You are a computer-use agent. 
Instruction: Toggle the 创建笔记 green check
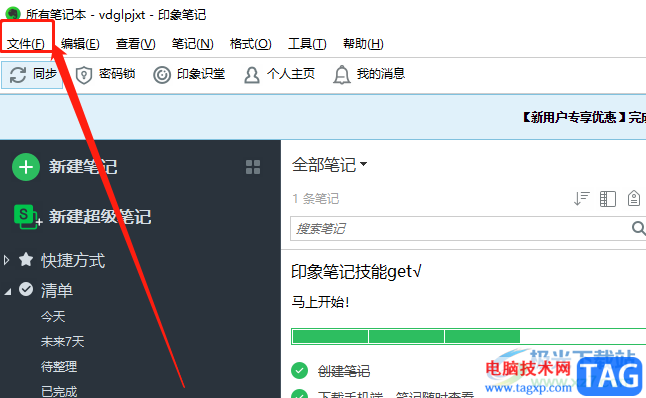[300, 370]
